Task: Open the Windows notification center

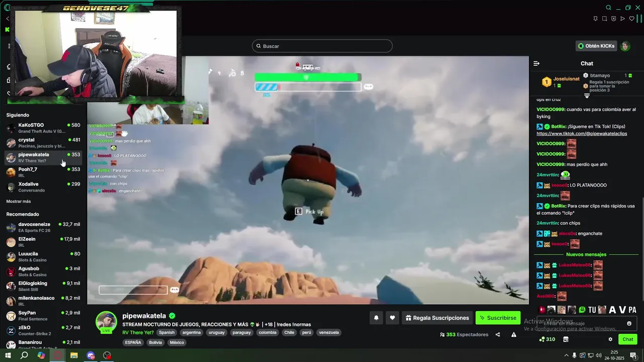Action: tap(633, 355)
